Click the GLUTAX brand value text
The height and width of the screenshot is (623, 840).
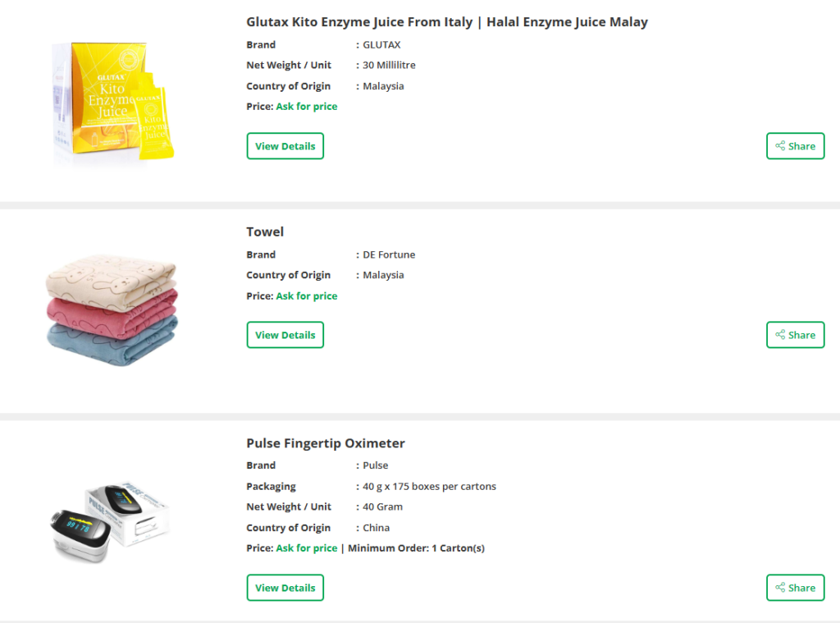pyautogui.click(x=381, y=45)
